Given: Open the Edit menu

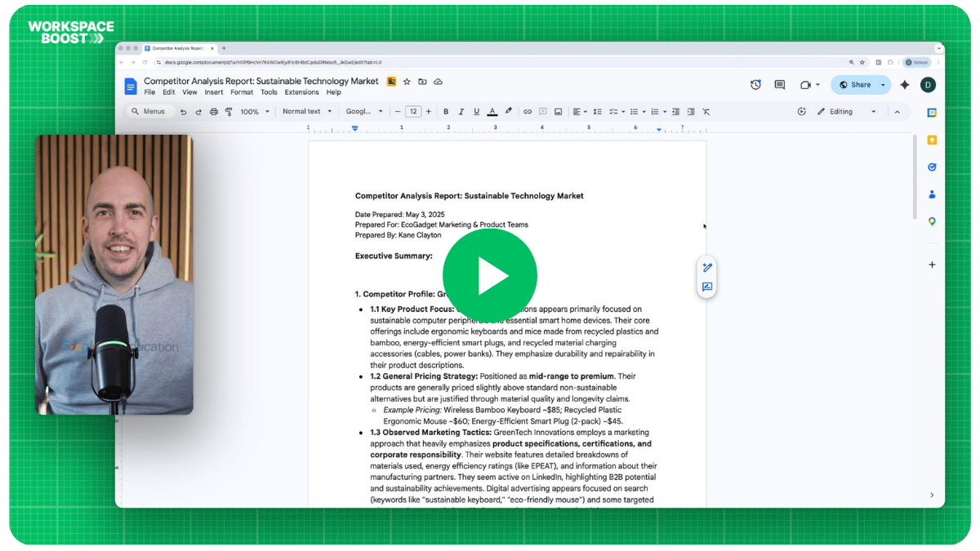Looking at the screenshot, I should click(168, 92).
